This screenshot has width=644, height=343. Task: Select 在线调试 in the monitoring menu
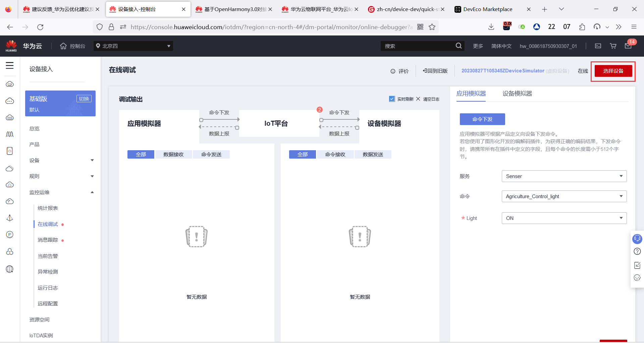(48, 224)
